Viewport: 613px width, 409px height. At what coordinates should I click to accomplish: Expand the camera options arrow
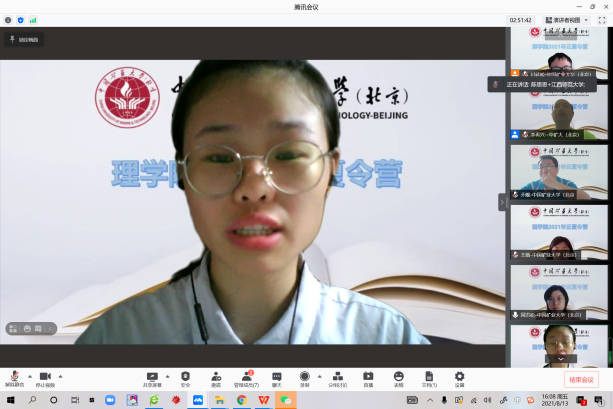pyautogui.click(x=60, y=376)
